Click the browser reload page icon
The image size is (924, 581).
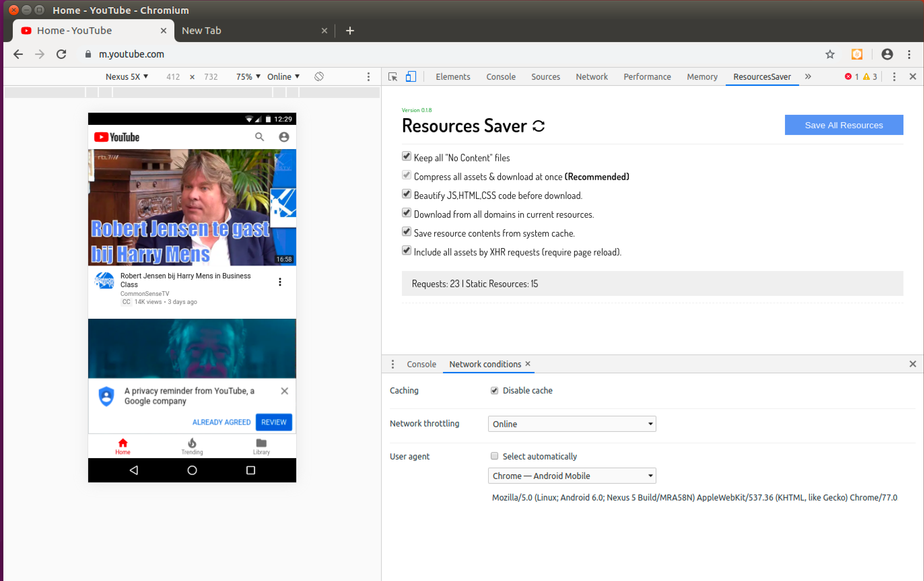coord(61,54)
